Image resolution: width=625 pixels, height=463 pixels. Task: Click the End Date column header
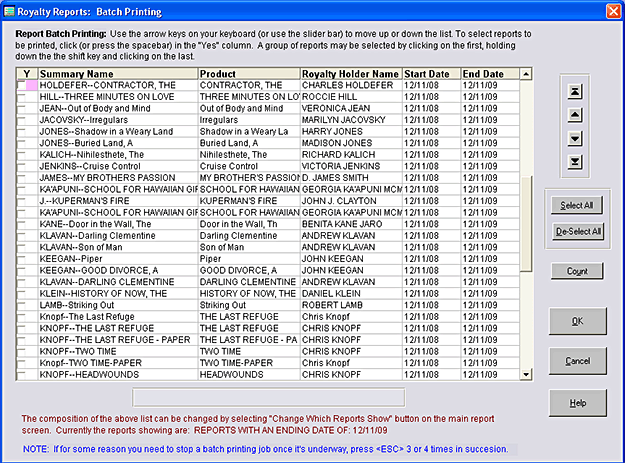coord(486,74)
